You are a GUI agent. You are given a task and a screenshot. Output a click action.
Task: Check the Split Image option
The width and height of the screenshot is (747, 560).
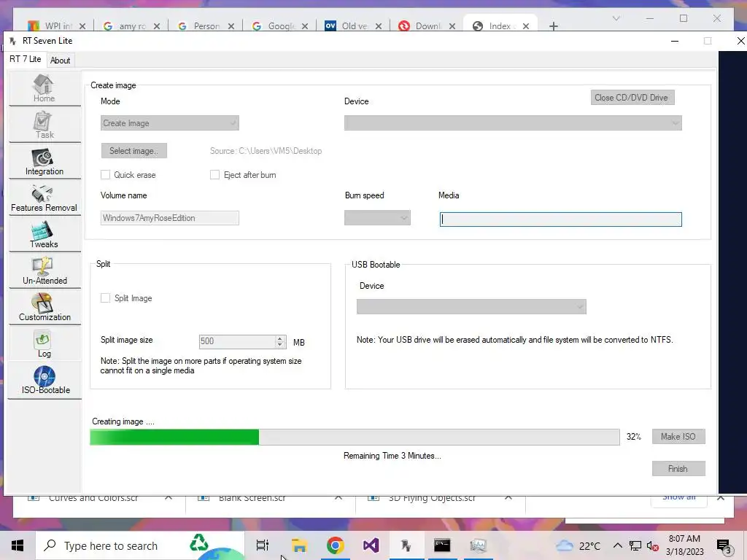pyautogui.click(x=105, y=298)
